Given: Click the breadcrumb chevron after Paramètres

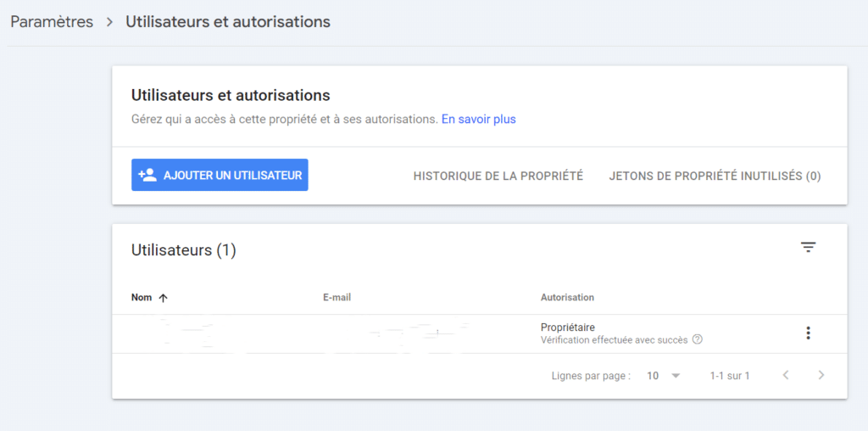Looking at the screenshot, I should (x=109, y=22).
